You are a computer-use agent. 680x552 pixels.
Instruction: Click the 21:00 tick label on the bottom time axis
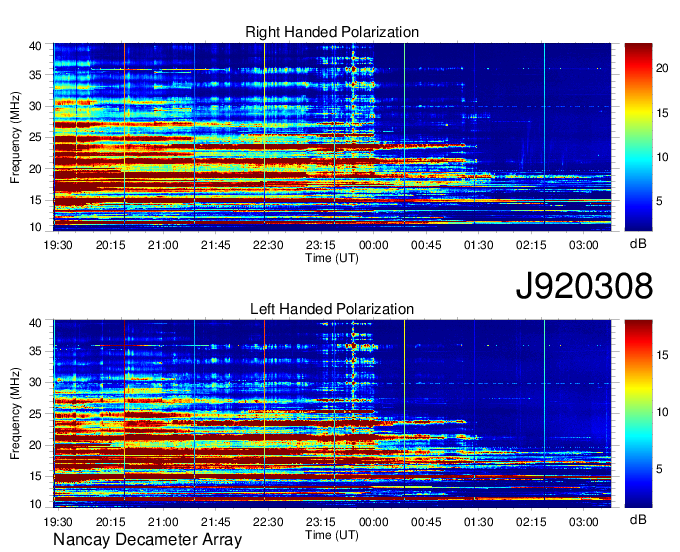coord(163,522)
